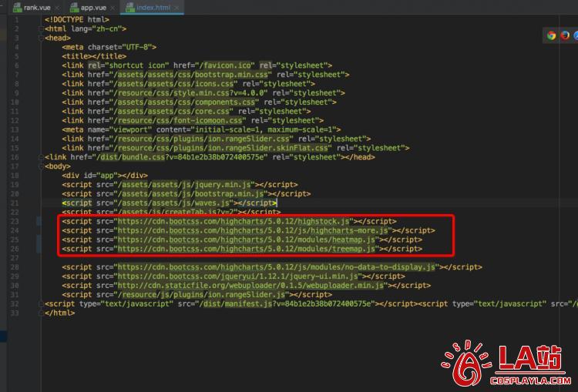Click the <!DOCTYPE html> declaration
The width and height of the screenshot is (578, 392).
[77, 19]
